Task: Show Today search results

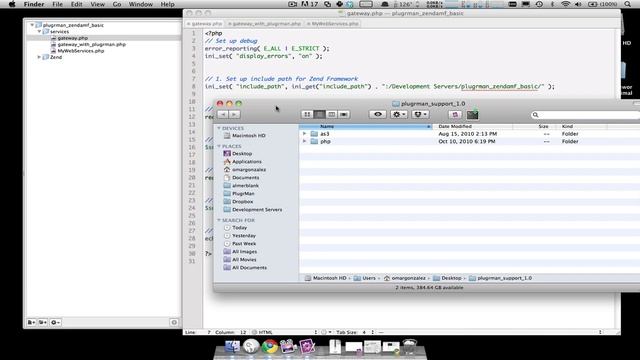Action: click(x=236, y=228)
